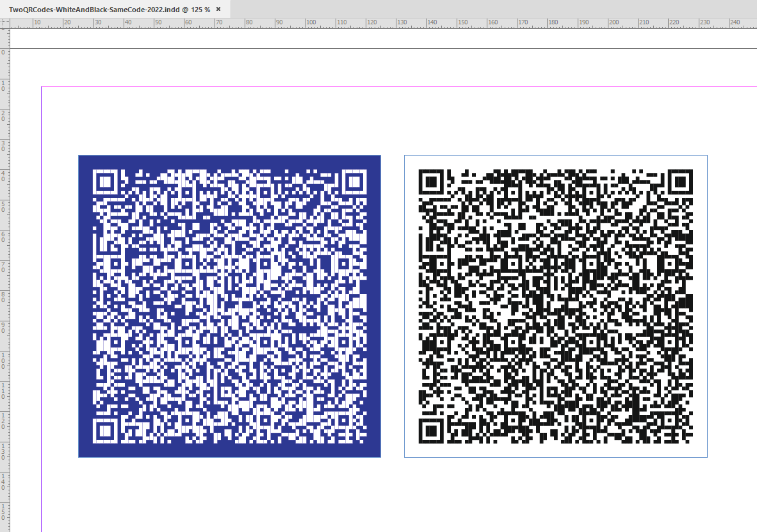Switch to the TwoQRCodes-WhiteAndBlack-SameCode-2022.indd tab
757x532 pixels.
[102, 10]
